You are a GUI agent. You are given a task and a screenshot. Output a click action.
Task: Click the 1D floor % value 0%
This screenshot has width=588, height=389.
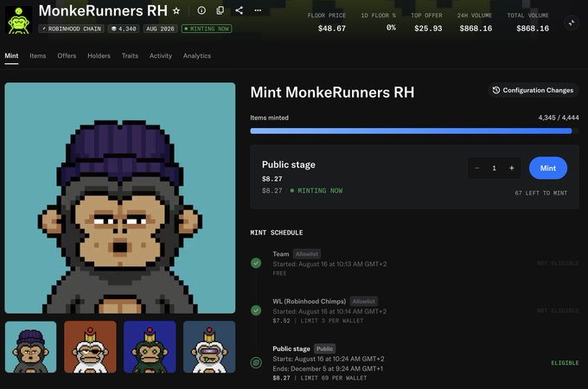391,28
